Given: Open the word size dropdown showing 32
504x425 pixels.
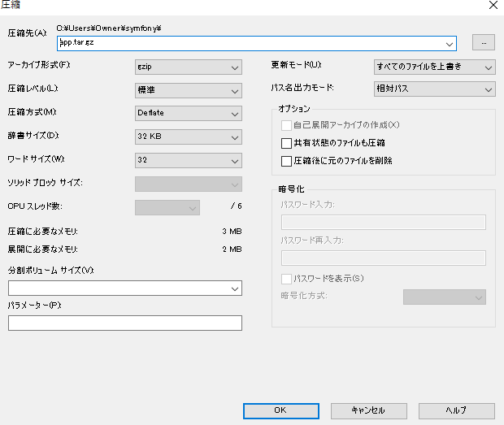Looking at the screenshot, I should click(x=189, y=160).
